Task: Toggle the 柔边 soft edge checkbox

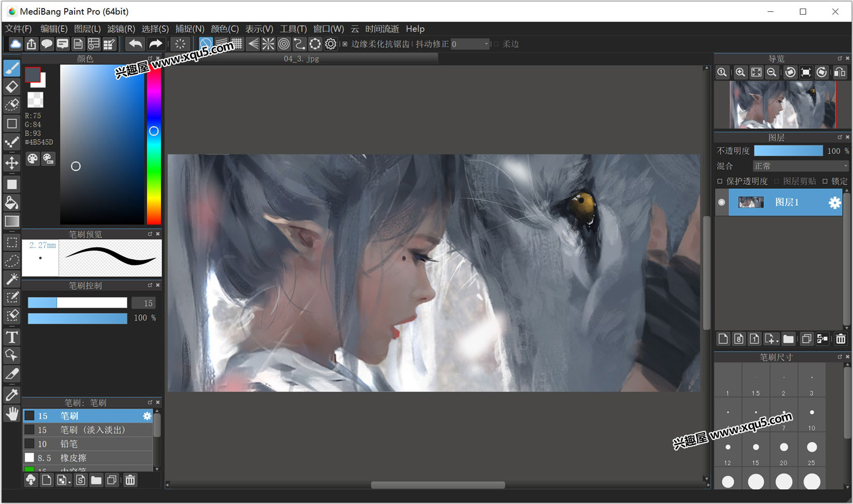Action: [x=496, y=44]
